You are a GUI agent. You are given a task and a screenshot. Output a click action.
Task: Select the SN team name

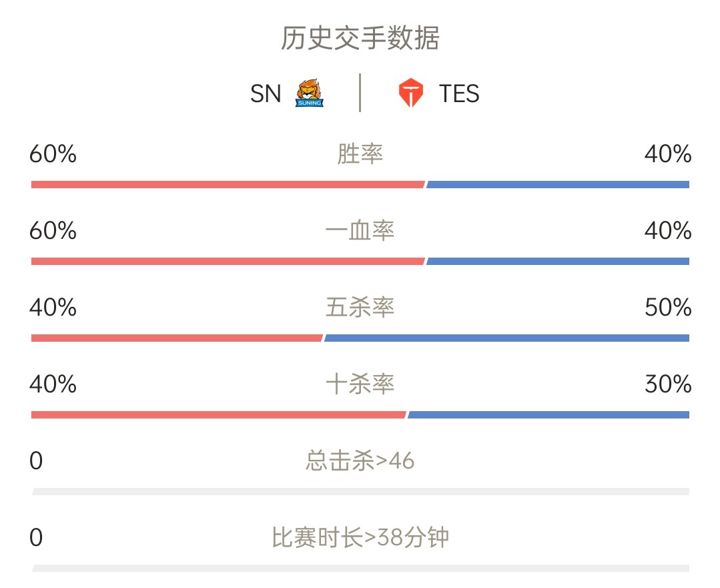266,93
